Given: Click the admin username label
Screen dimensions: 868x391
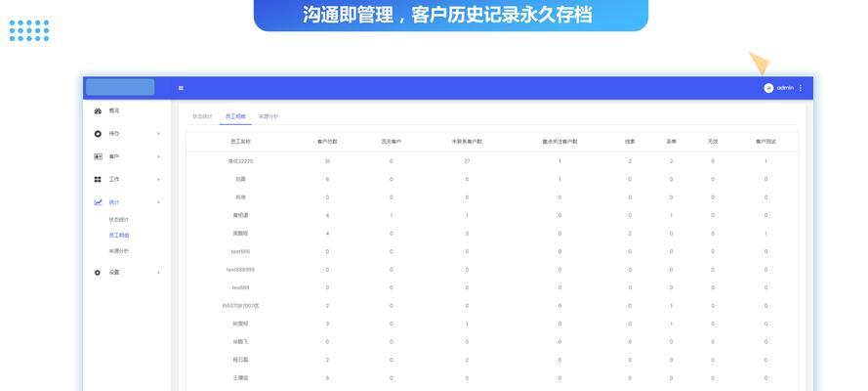Looking at the screenshot, I should tap(786, 88).
